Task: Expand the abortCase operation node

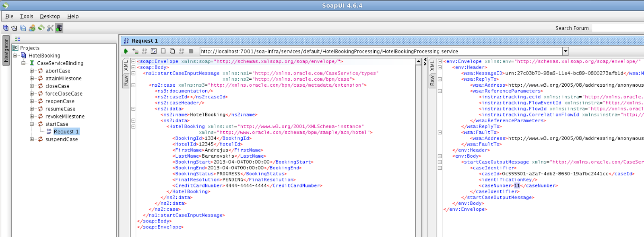Action: pos(32,71)
